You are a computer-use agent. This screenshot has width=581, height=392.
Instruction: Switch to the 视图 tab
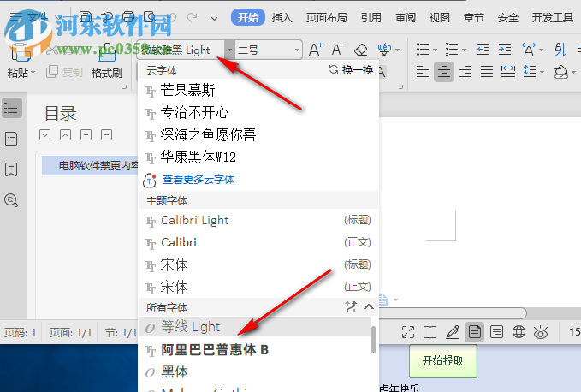[x=440, y=17]
